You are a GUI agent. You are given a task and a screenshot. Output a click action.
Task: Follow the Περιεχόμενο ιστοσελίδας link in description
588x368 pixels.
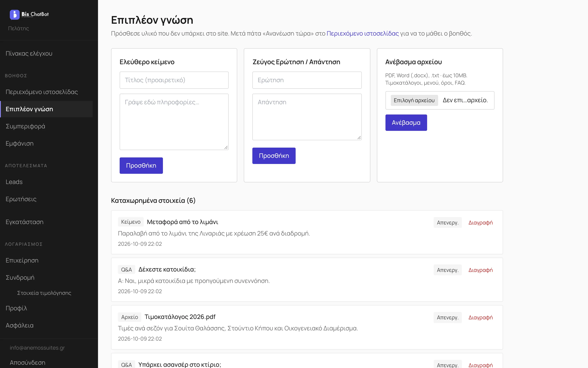[363, 33]
